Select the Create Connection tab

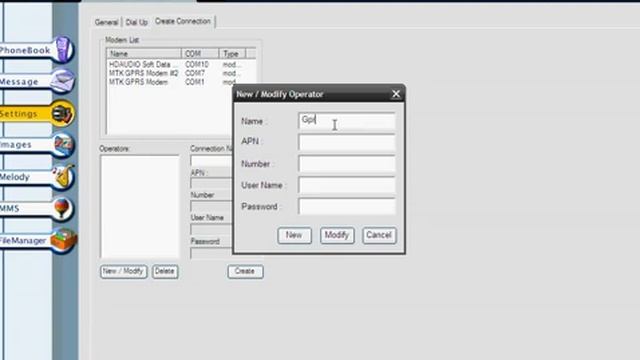click(183, 21)
